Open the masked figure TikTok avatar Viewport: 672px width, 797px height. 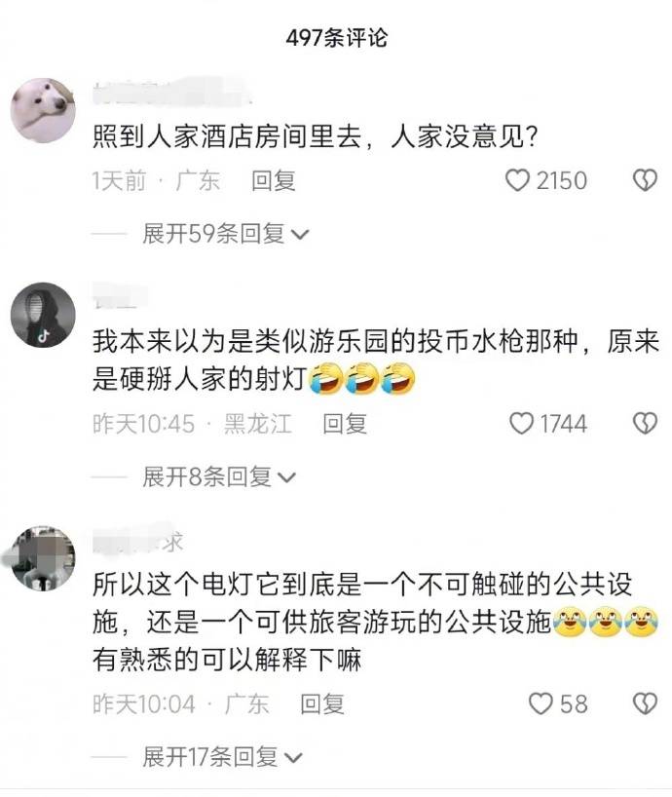(x=43, y=315)
